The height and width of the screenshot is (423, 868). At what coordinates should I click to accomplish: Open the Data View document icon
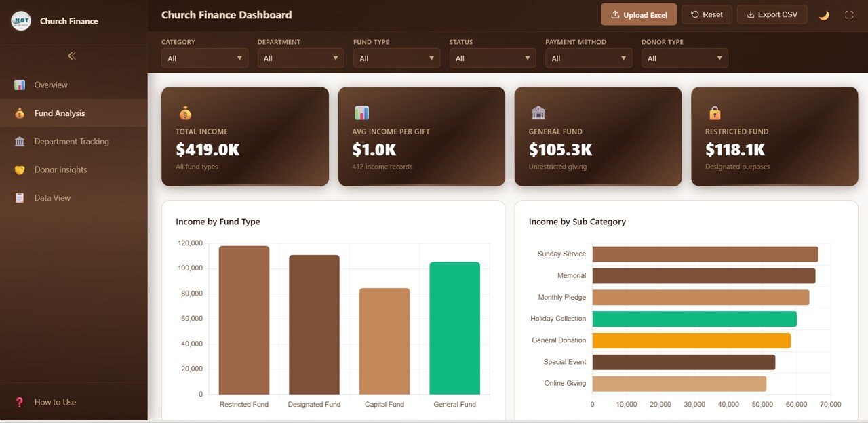point(20,197)
